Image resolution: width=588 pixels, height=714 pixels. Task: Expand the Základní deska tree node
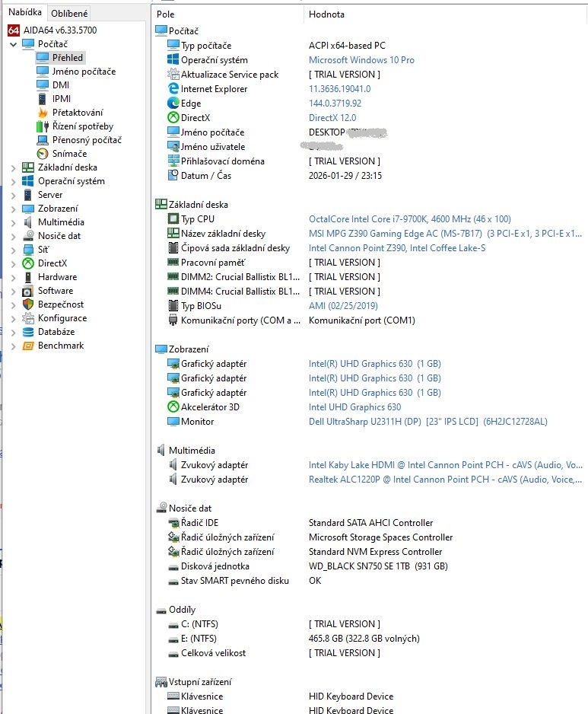pos(13,167)
